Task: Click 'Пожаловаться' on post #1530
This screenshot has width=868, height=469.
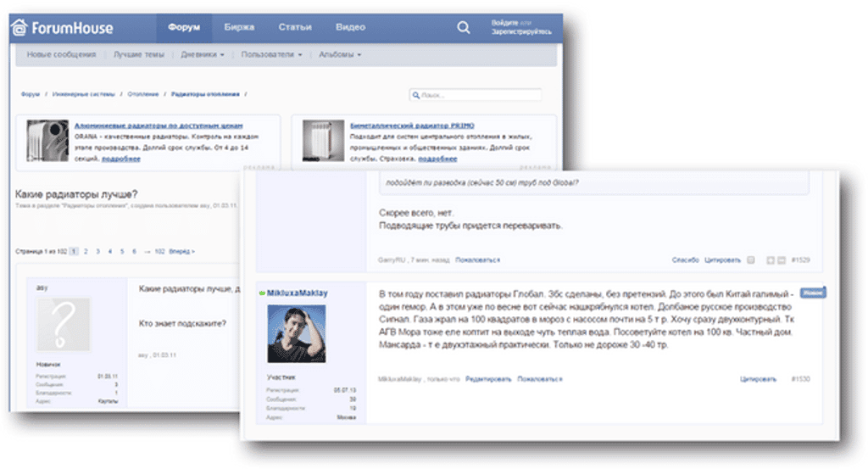Action: coord(540,379)
